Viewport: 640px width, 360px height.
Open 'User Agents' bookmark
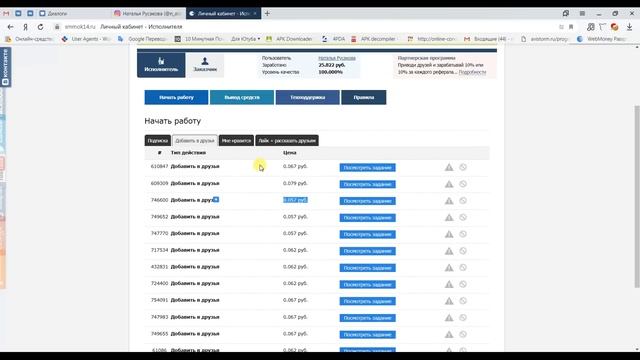[86, 39]
